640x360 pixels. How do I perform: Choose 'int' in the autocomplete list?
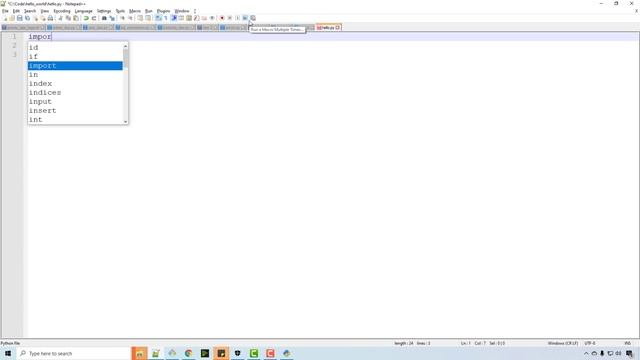(x=75, y=120)
